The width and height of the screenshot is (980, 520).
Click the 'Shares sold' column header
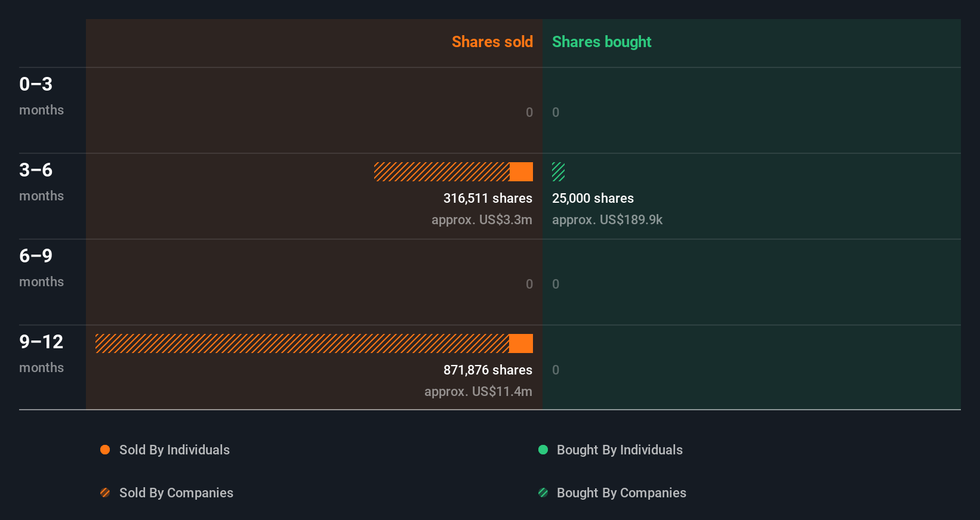click(x=492, y=42)
